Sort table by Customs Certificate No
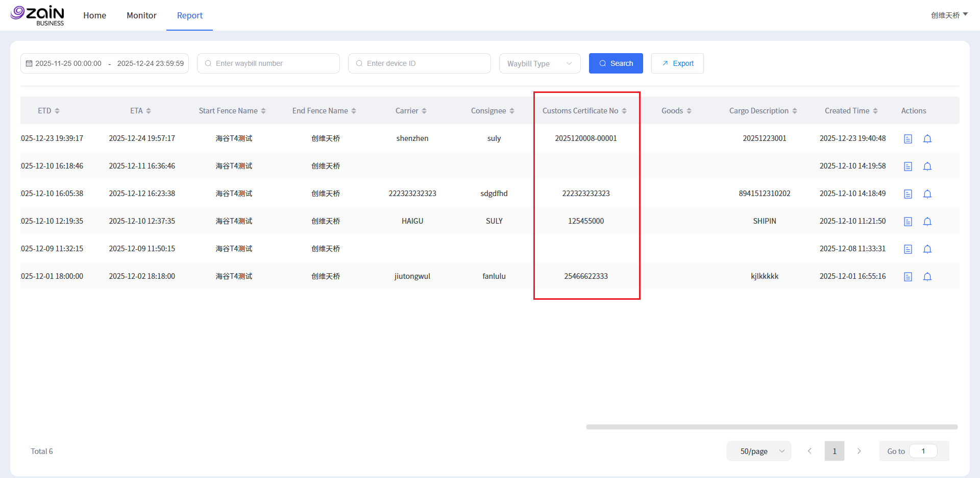The width and height of the screenshot is (980, 478). tap(624, 111)
